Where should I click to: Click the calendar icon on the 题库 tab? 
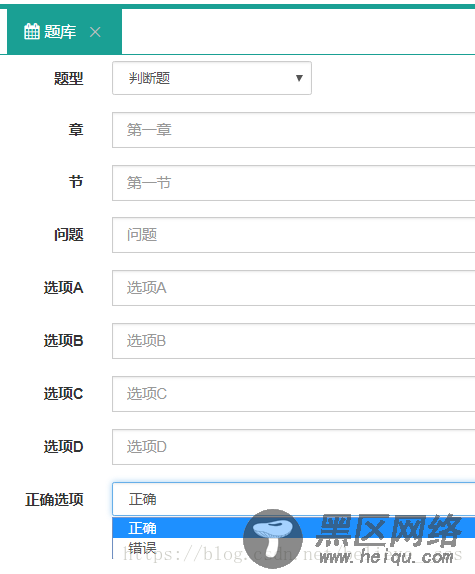click(31, 32)
